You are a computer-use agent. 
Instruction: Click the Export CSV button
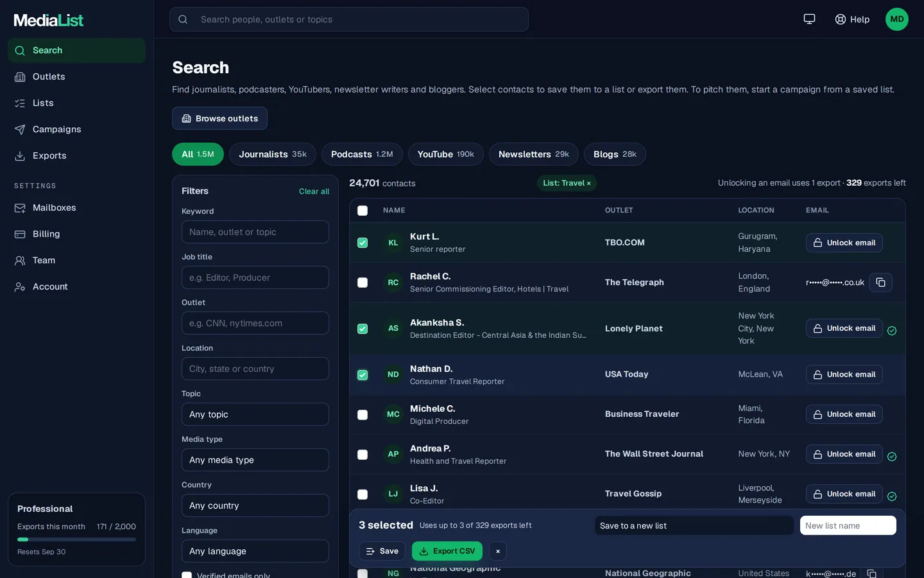pos(447,551)
